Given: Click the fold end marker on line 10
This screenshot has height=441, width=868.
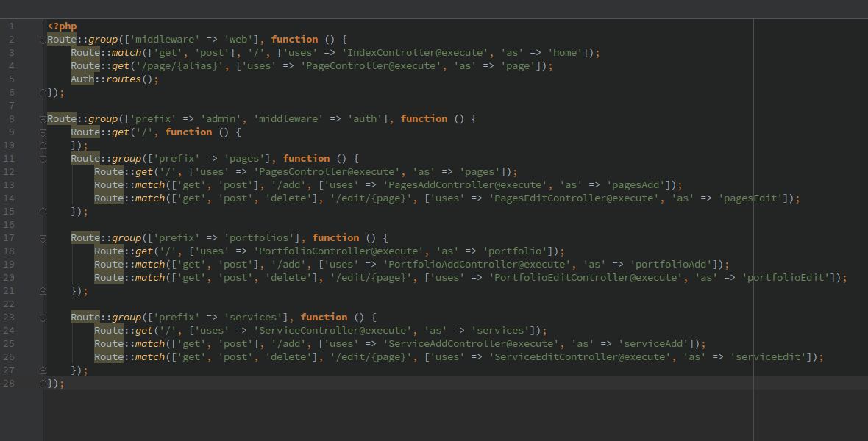Looking at the screenshot, I should click(x=43, y=146).
